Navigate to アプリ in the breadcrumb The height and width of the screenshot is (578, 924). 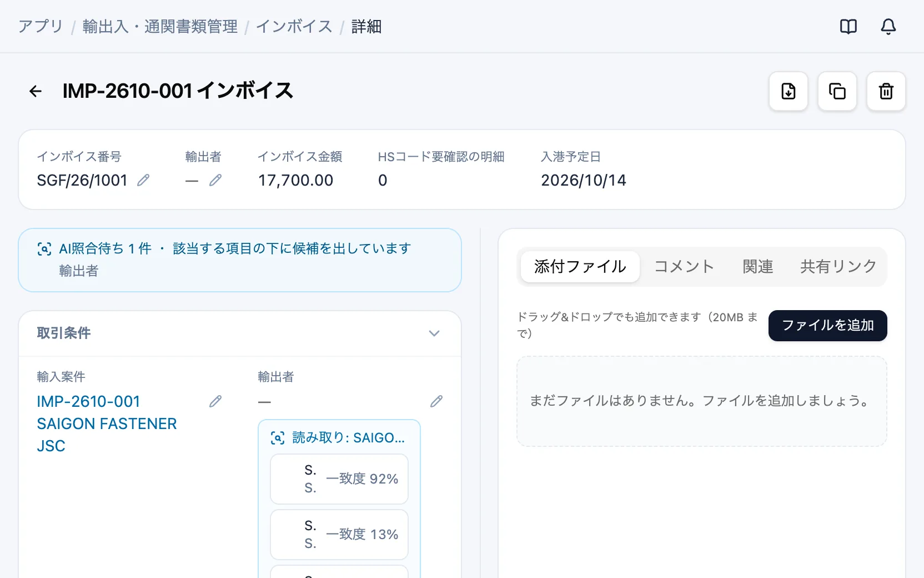(x=41, y=27)
